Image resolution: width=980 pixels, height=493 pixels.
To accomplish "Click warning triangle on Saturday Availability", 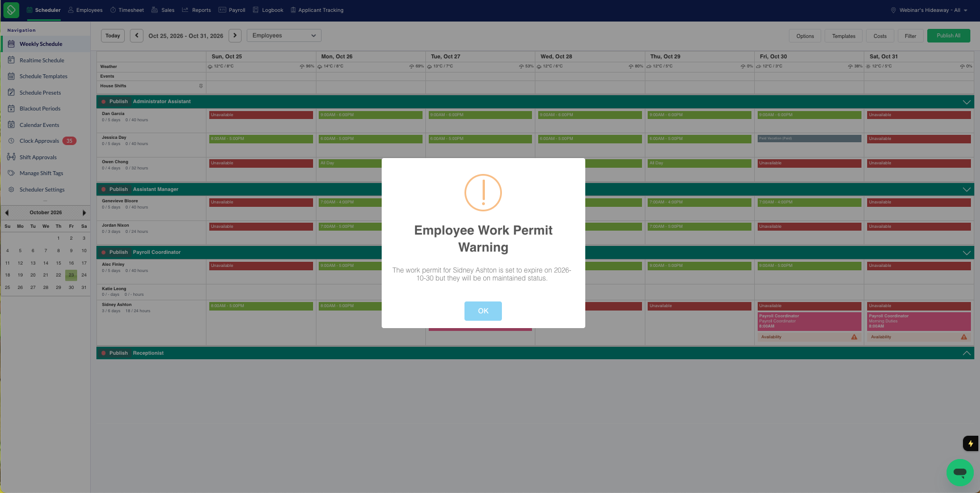I will [x=964, y=337].
